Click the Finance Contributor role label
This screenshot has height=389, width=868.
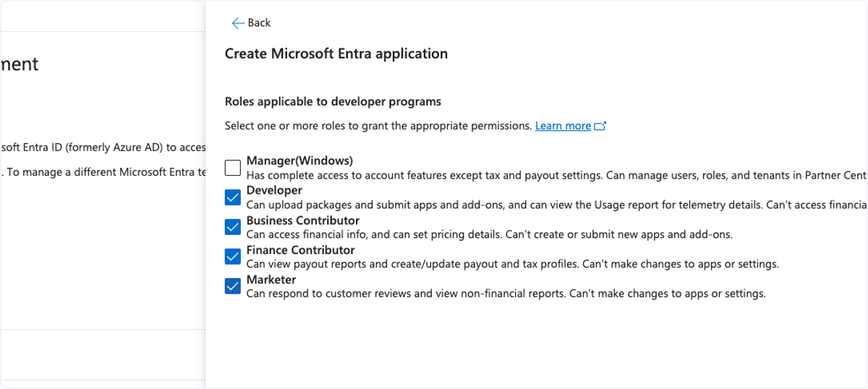coord(300,249)
